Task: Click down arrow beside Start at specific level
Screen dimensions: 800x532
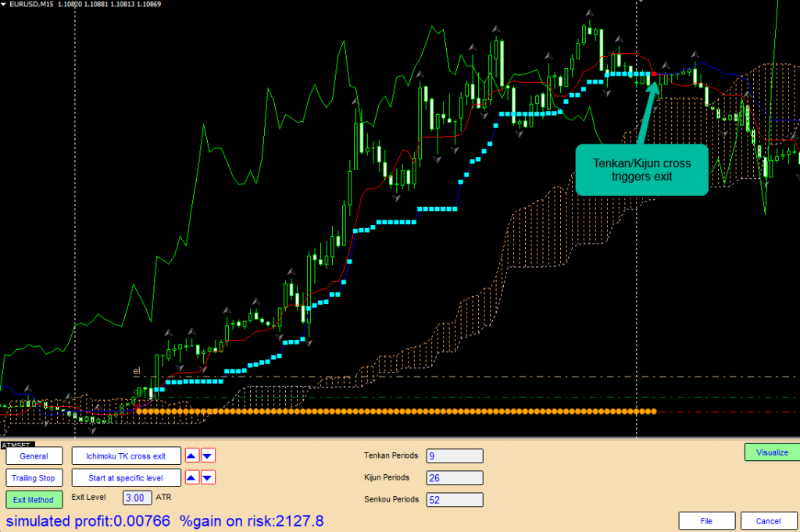Action: point(208,477)
